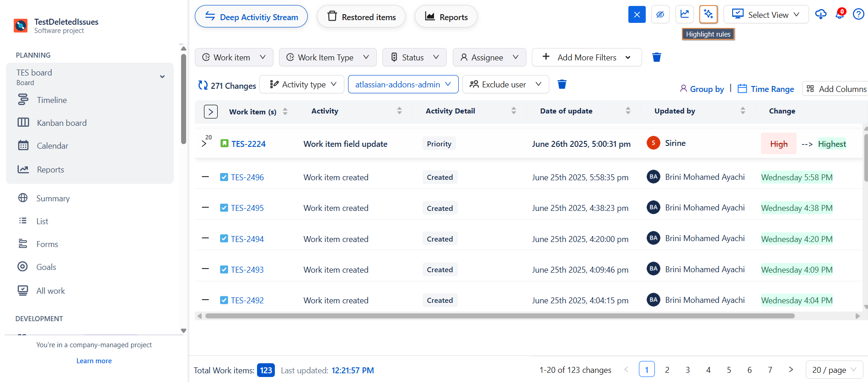868x382 pixels.
Task: Open Kanban board in sidebar
Action: tap(62, 123)
